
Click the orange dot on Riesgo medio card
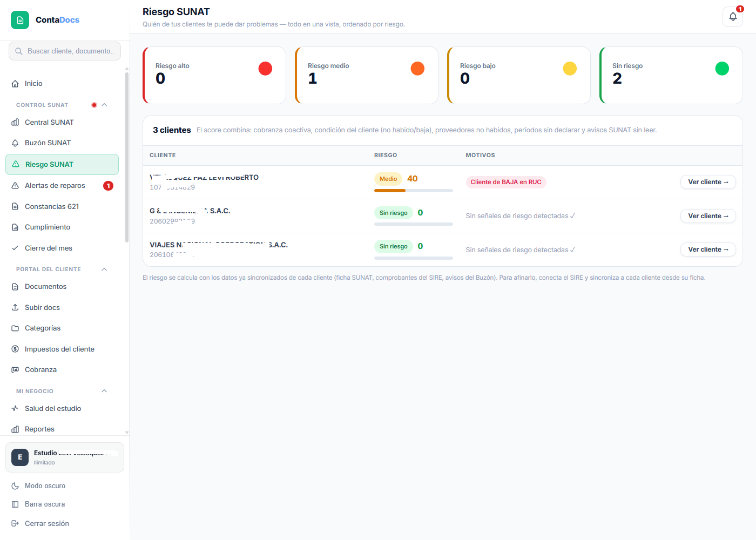417,69
